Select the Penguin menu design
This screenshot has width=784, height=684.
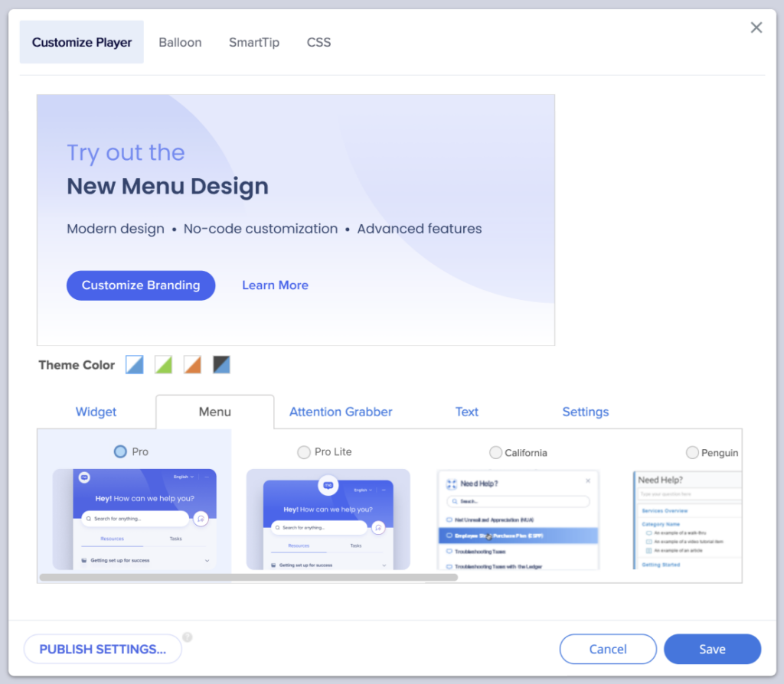click(693, 452)
